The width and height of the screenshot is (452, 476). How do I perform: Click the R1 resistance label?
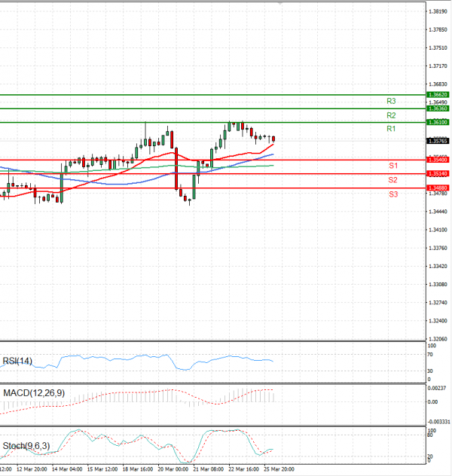point(391,129)
